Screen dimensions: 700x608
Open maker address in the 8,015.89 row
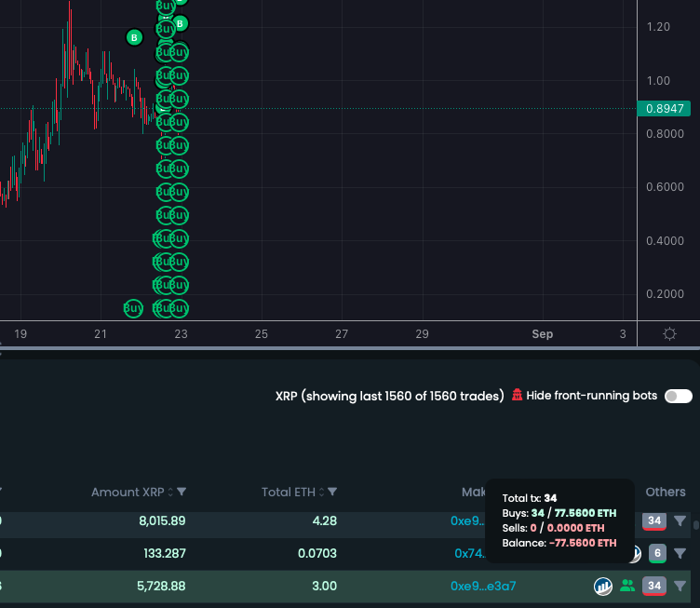click(x=467, y=521)
